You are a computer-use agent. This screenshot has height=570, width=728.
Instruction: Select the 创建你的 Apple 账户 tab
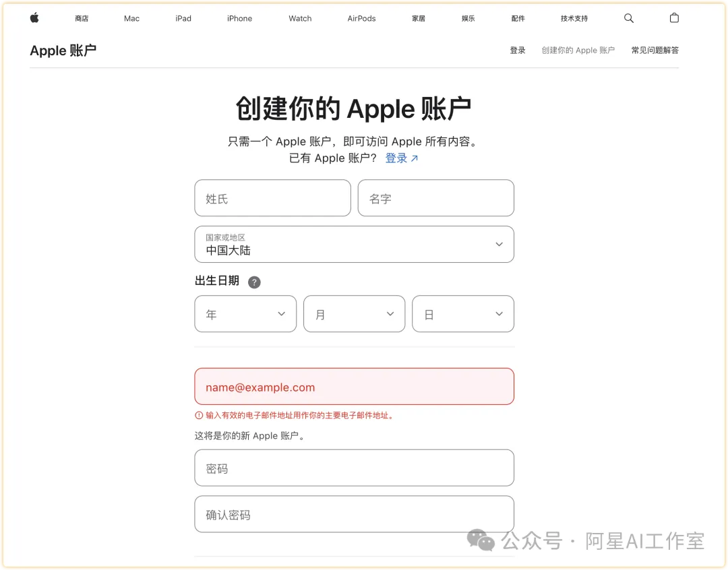click(578, 50)
